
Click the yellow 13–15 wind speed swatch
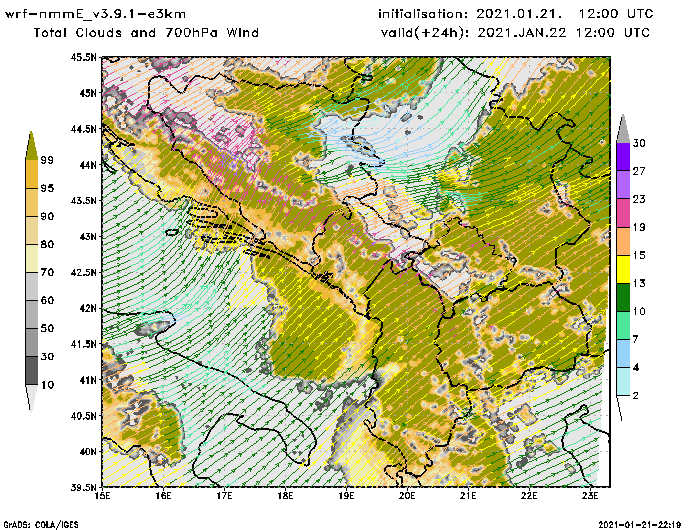coord(623,269)
